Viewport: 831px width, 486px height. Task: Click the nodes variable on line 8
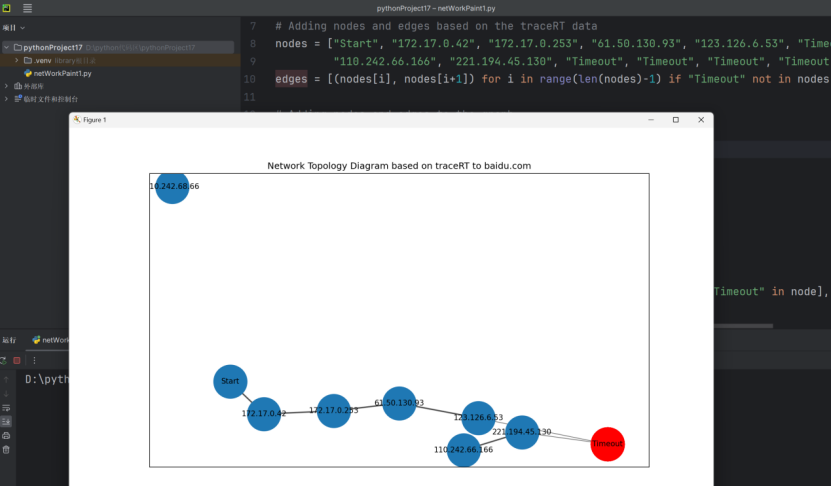click(x=291, y=44)
